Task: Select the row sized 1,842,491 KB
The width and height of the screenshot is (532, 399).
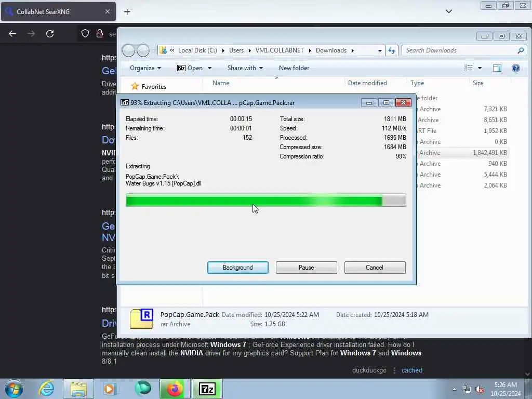Action: (x=462, y=153)
